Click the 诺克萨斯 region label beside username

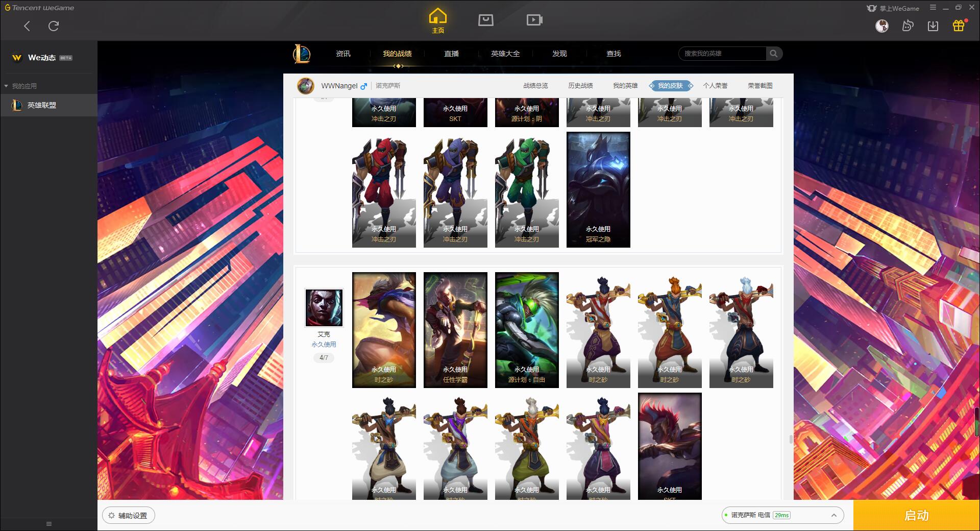(388, 86)
